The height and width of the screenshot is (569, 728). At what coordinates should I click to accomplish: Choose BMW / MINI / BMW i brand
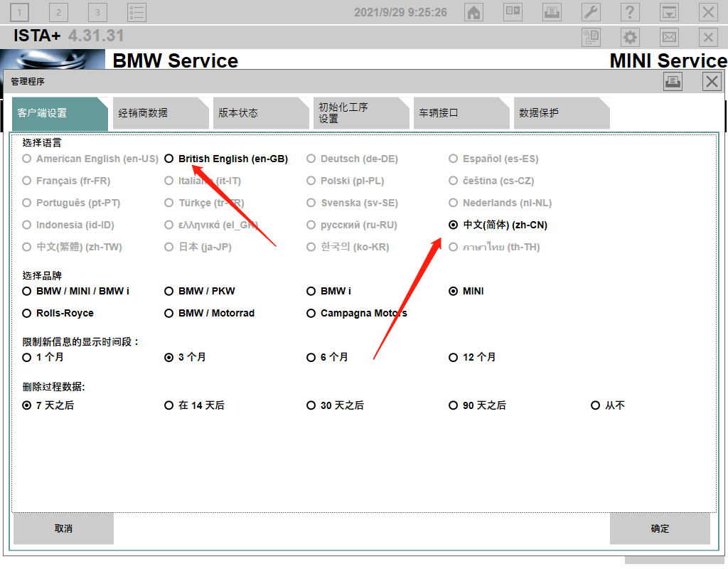point(75,291)
